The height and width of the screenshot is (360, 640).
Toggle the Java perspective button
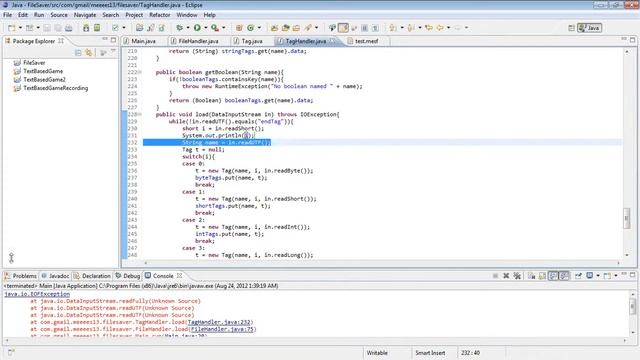(589, 28)
